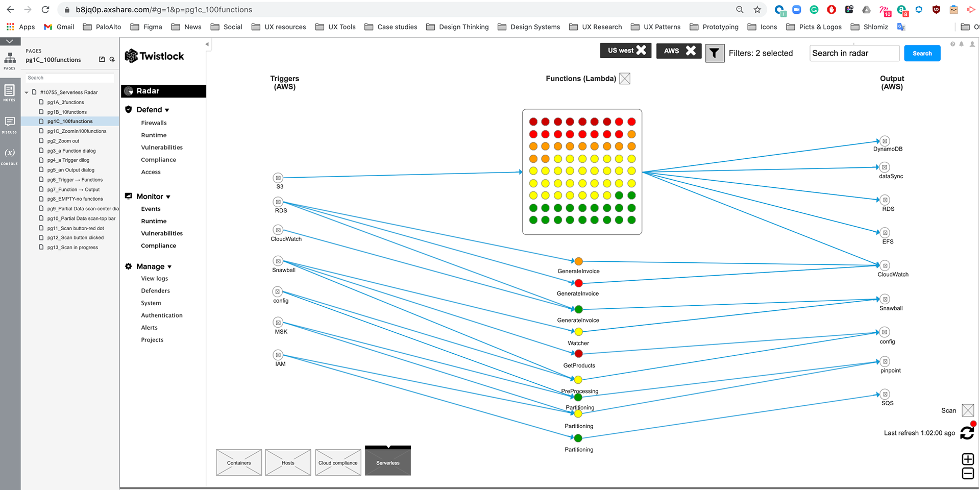Click the pinpoint output node icon

885,361
